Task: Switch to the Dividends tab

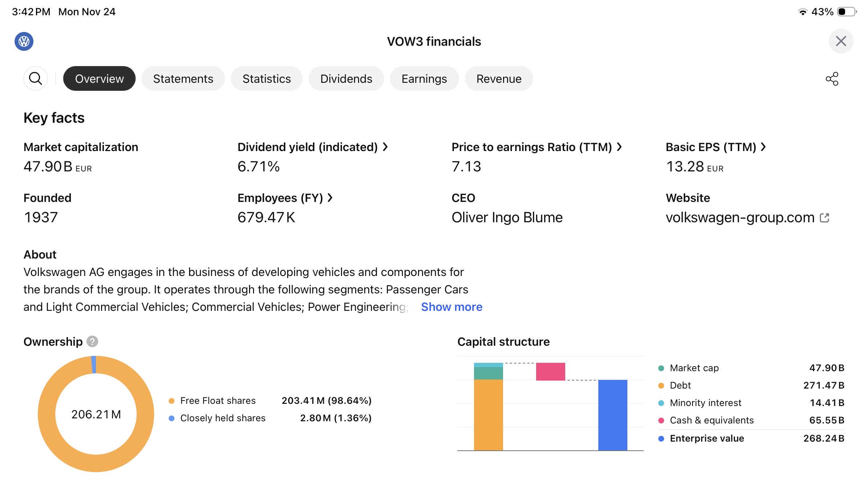Action: coord(346,78)
